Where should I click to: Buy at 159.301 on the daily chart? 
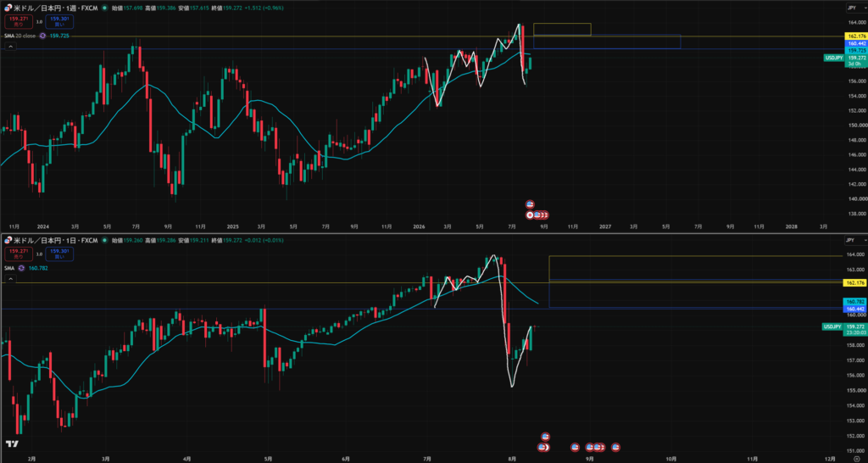coord(60,254)
